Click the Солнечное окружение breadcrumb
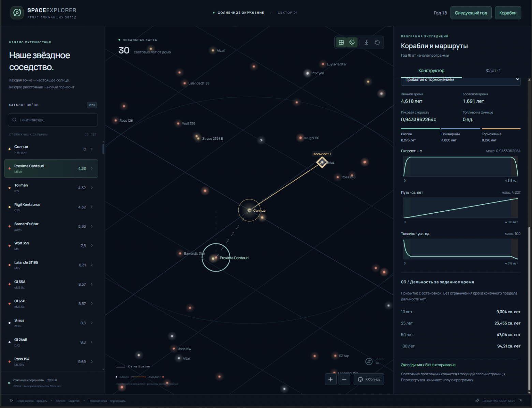 click(x=241, y=13)
